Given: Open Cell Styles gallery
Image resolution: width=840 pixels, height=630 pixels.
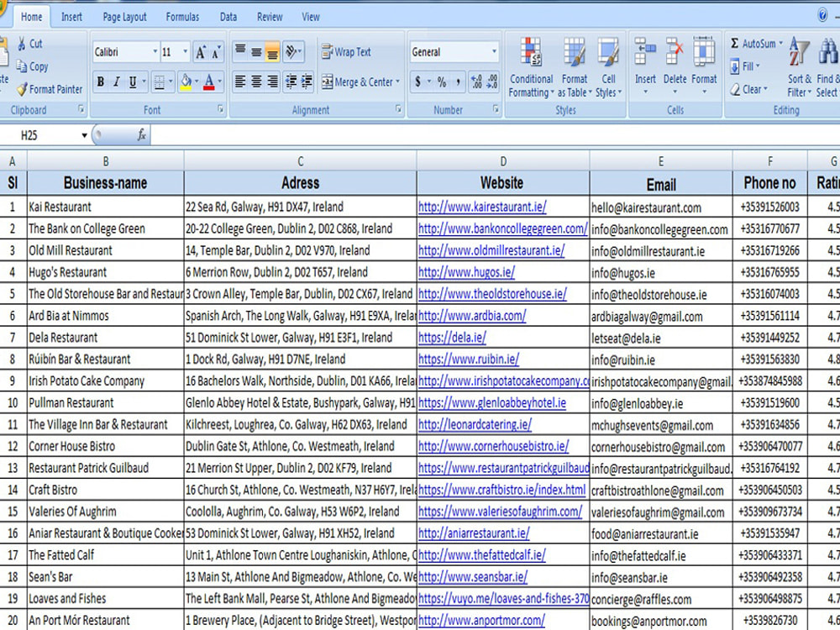Looking at the screenshot, I should pyautogui.click(x=608, y=67).
